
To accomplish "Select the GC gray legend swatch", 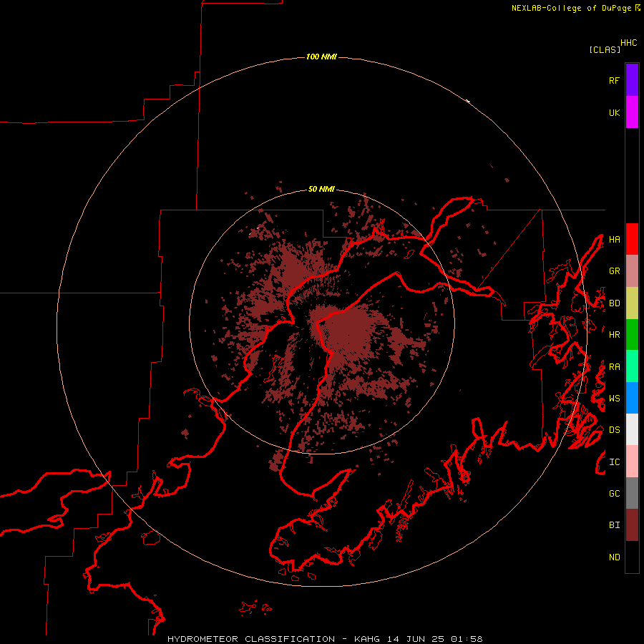I will (x=632, y=493).
